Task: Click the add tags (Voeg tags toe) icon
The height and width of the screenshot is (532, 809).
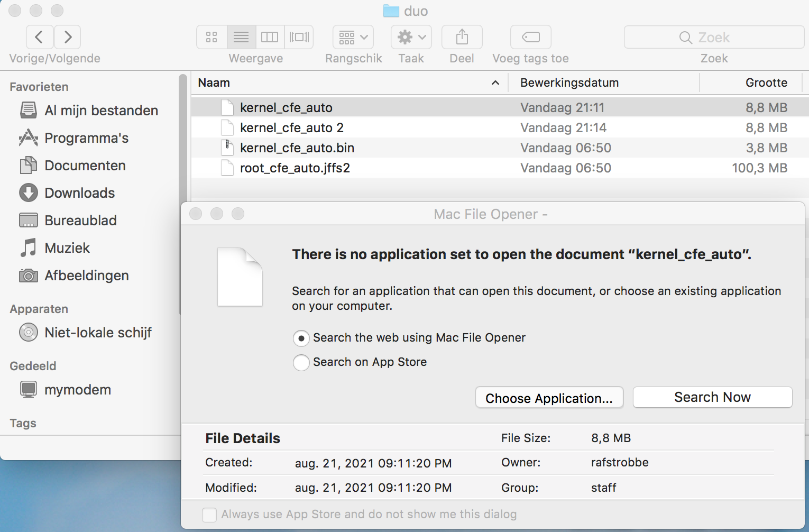Action: point(530,37)
